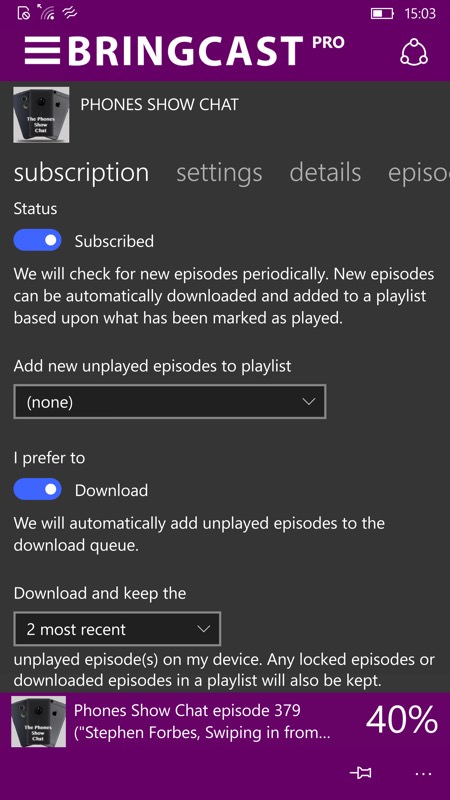
Task: Select the subscription tab
Action: pyautogui.click(x=82, y=173)
